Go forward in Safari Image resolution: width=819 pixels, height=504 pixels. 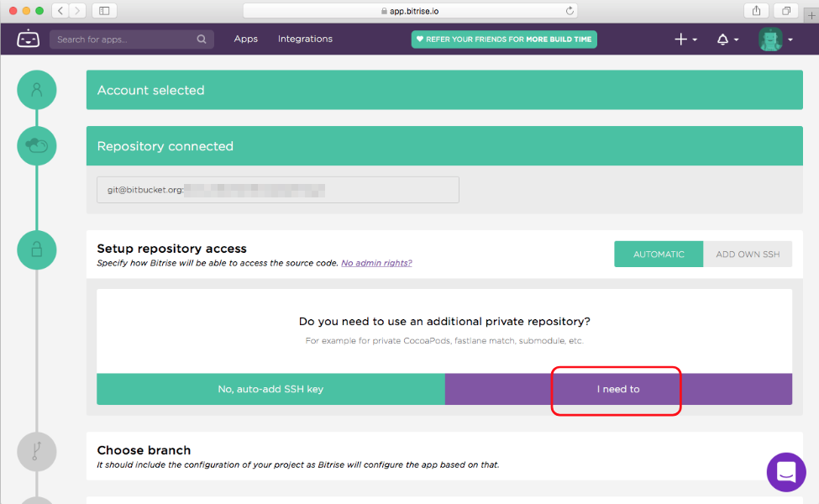click(x=77, y=10)
